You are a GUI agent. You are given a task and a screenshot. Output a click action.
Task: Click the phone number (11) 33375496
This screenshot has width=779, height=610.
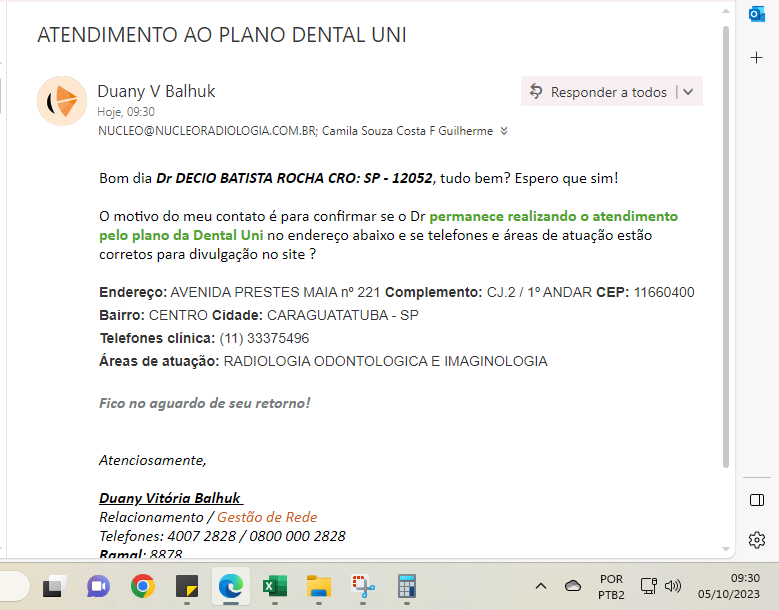pos(264,338)
